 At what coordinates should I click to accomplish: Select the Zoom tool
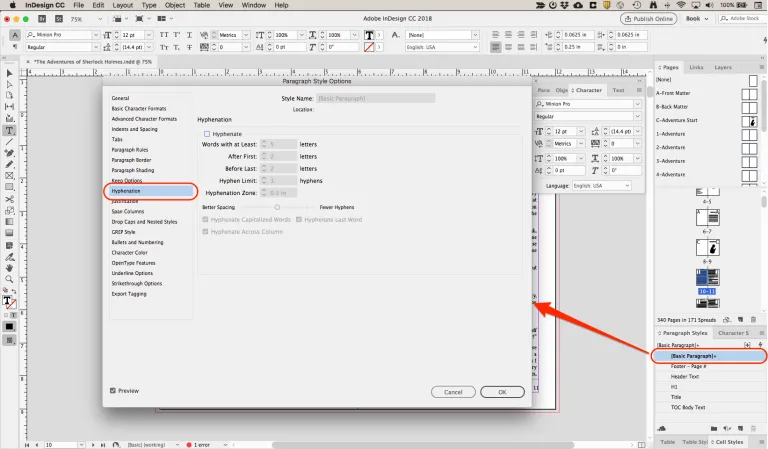[x=9, y=279]
